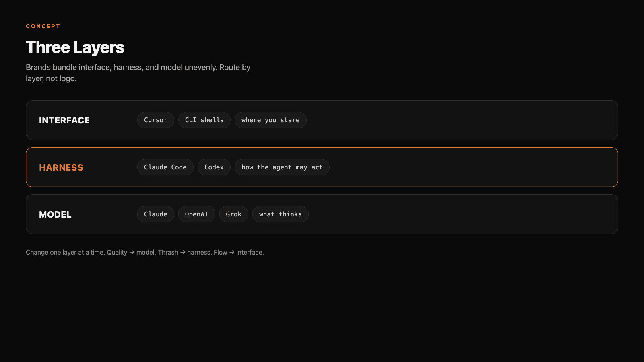Click the 'Change one layer at a time' footnote

145,252
